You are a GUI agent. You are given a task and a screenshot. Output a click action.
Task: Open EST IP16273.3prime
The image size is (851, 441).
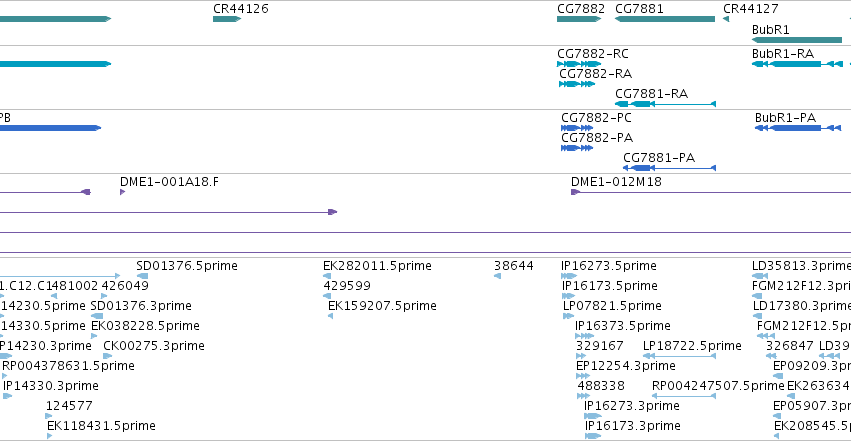(x=593, y=416)
